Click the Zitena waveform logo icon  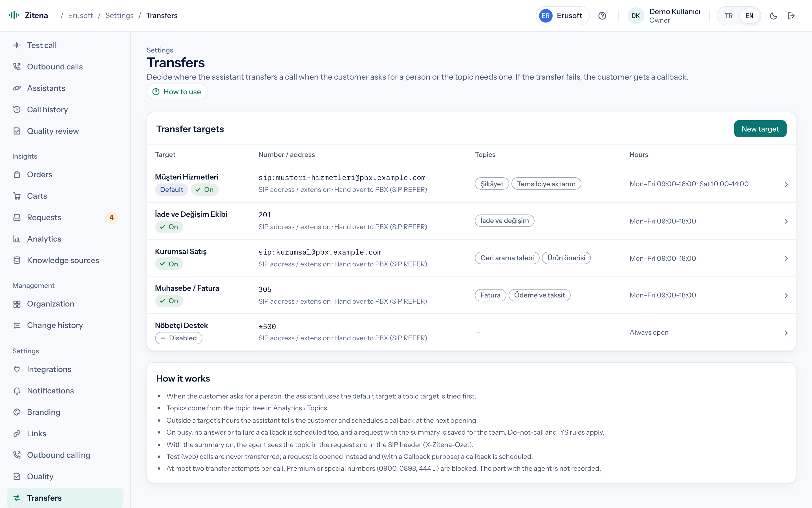click(14, 16)
